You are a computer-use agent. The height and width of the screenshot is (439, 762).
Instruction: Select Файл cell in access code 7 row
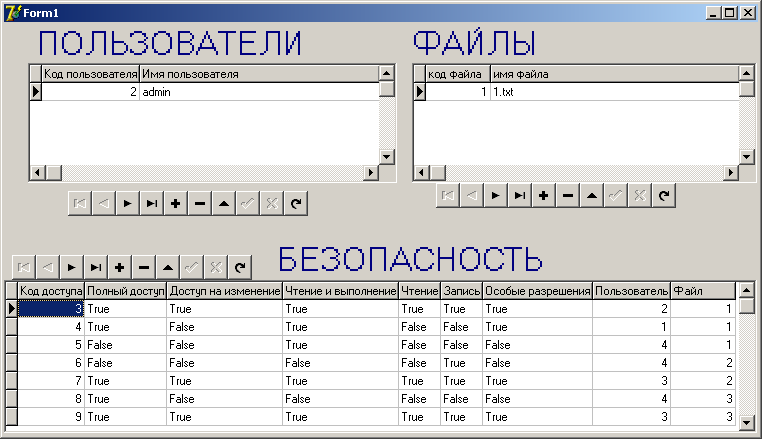click(703, 381)
